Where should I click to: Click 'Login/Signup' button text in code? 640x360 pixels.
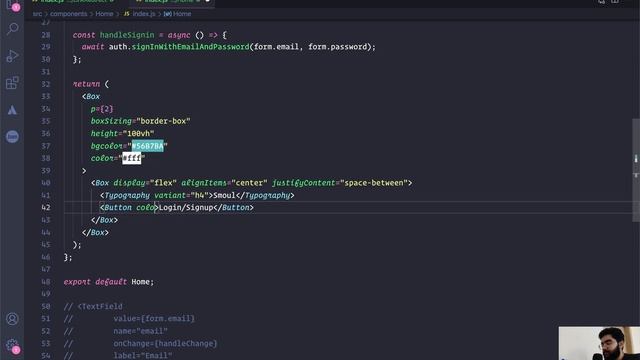click(x=186, y=208)
